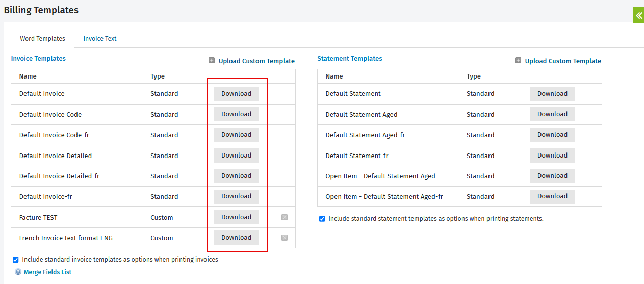Select the Default Statement Aged name cell
This screenshot has width=644, height=284.
[362, 115]
